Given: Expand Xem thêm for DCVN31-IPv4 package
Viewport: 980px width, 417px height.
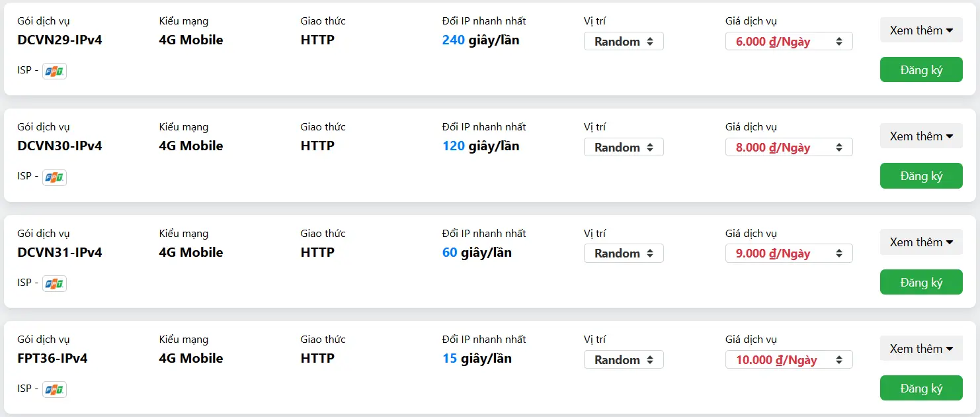Looking at the screenshot, I should point(920,242).
